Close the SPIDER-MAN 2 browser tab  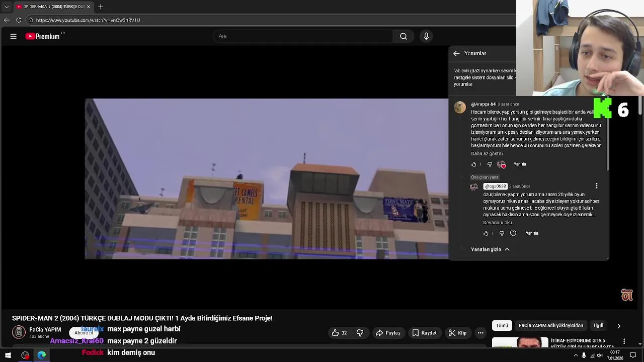tap(89, 7)
